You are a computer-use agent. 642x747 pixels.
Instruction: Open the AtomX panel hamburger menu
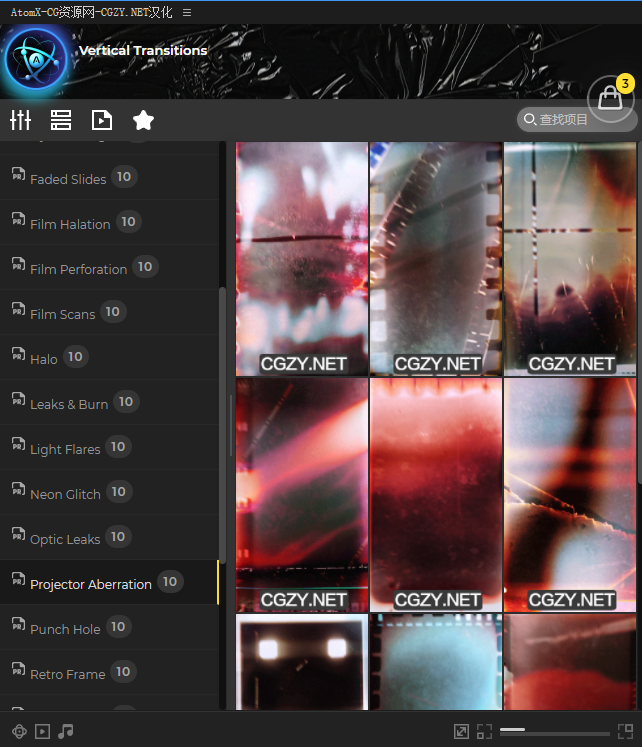[187, 13]
